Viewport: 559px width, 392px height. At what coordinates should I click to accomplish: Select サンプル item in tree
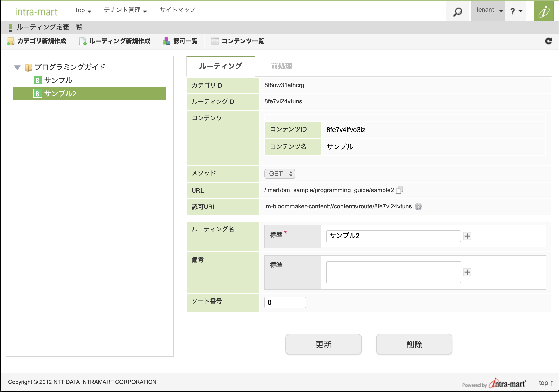tap(58, 80)
